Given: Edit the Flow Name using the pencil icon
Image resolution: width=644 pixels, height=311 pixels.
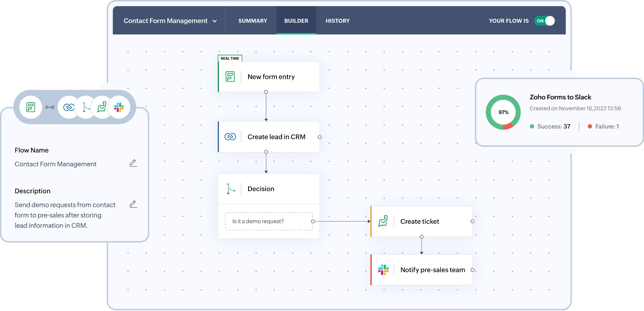Looking at the screenshot, I should 133,163.
